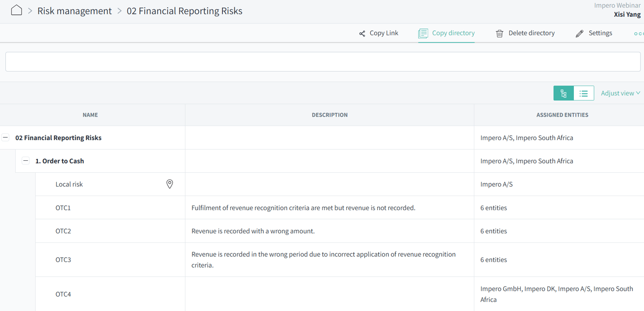Screen dimensions: 644x311
Task: Click assigned entities of 1. Order to Cash
Action: 527,161
